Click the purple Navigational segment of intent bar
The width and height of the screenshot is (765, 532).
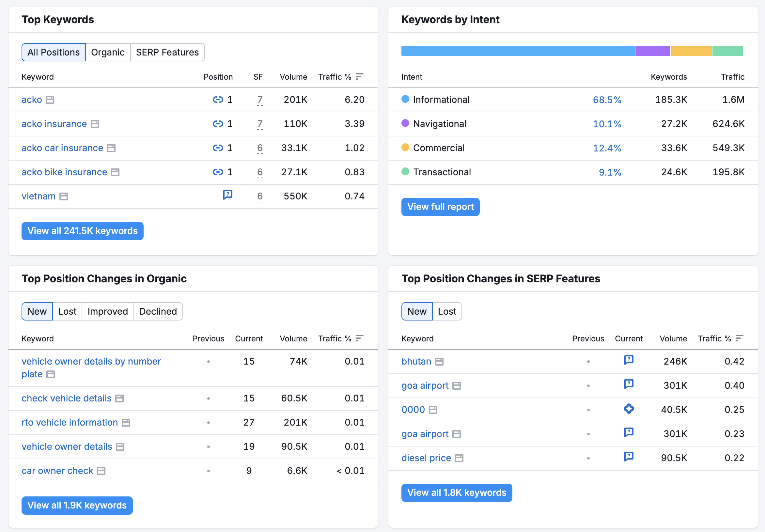pos(653,51)
